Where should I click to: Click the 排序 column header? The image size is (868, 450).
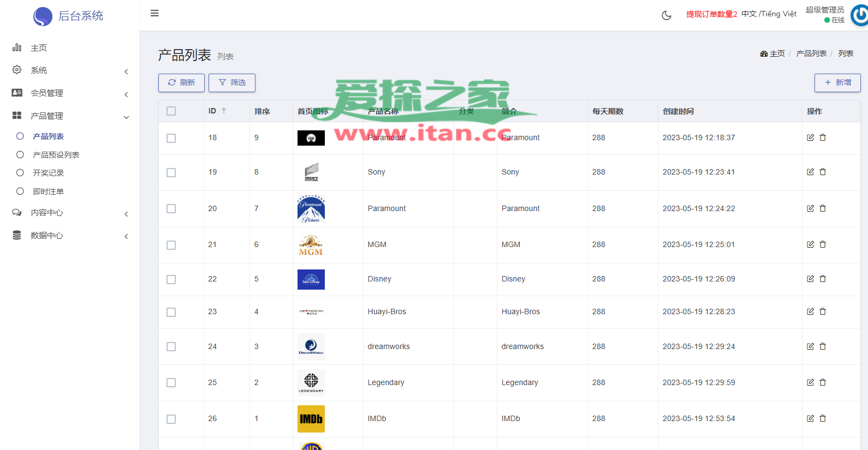(262, 111)
